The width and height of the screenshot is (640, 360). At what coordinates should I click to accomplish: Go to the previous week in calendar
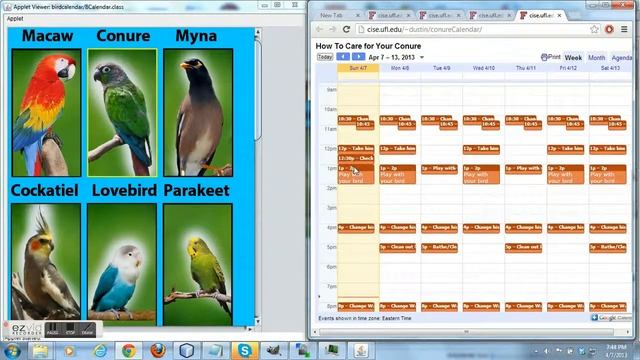(343, 57)
